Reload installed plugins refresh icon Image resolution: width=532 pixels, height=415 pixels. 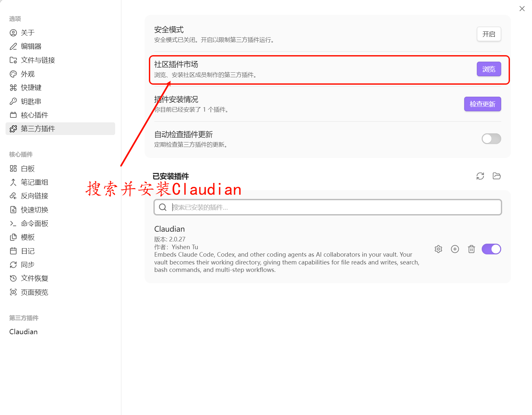(480, 176)
